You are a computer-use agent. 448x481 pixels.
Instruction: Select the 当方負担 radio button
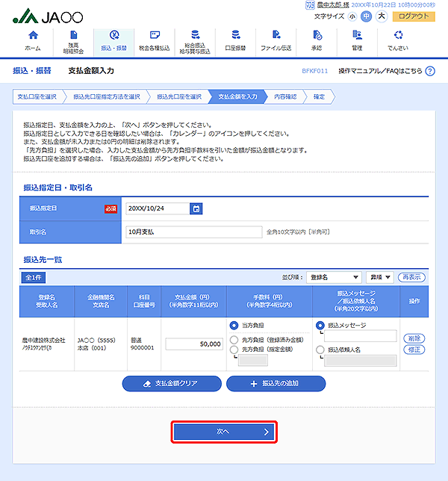coord(235,326)
